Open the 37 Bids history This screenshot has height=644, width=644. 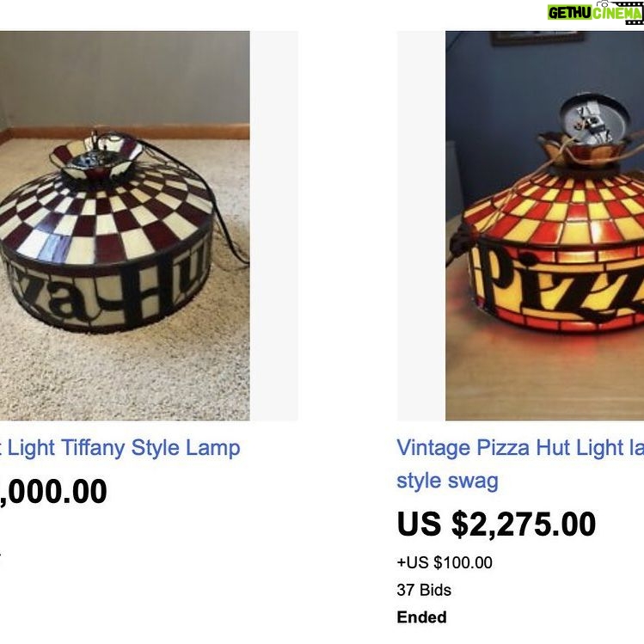tap(424, 590)
